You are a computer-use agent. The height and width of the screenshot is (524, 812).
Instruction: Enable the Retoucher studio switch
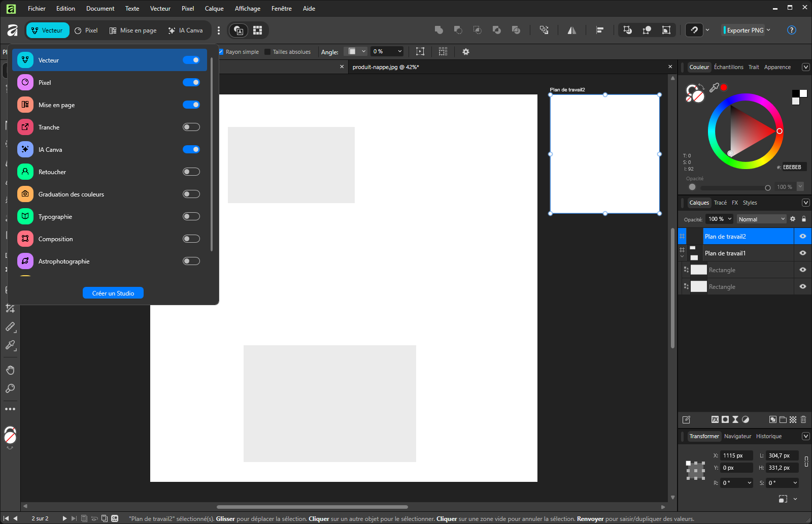pos(191,172)
